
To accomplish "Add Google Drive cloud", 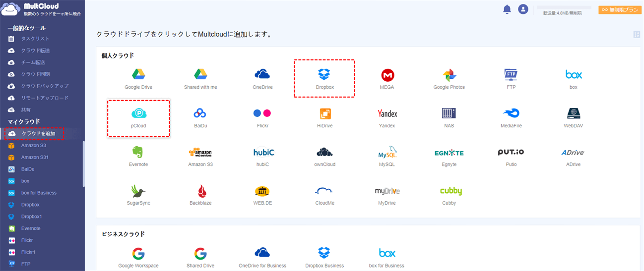I will pyautogui.click(x=138, y=79).
